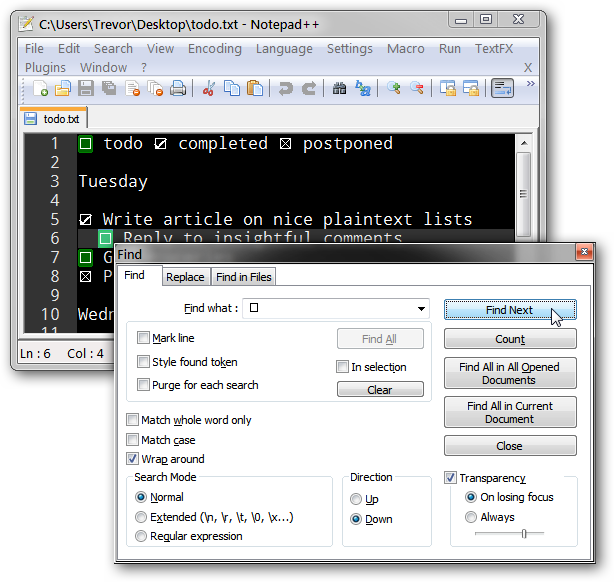Click the Paste clipboard icon
This screenshot has width=614, height=582.
click(255, 88)
